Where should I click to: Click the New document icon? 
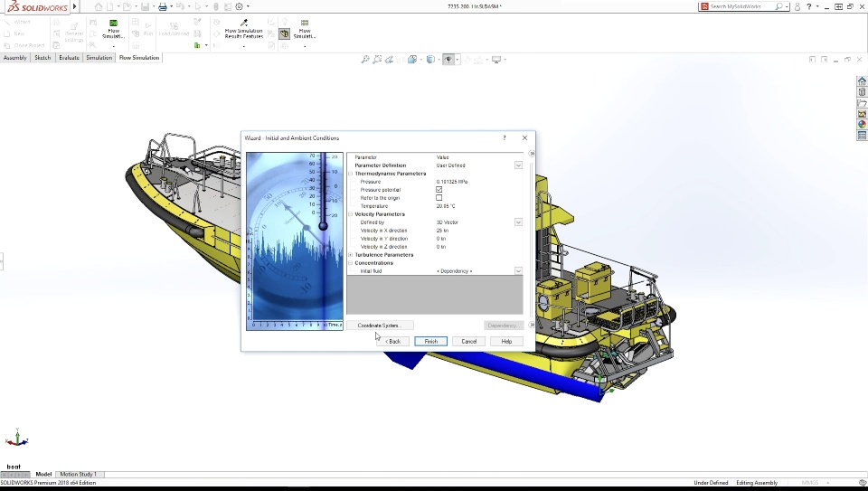click(x=110, y=6)
